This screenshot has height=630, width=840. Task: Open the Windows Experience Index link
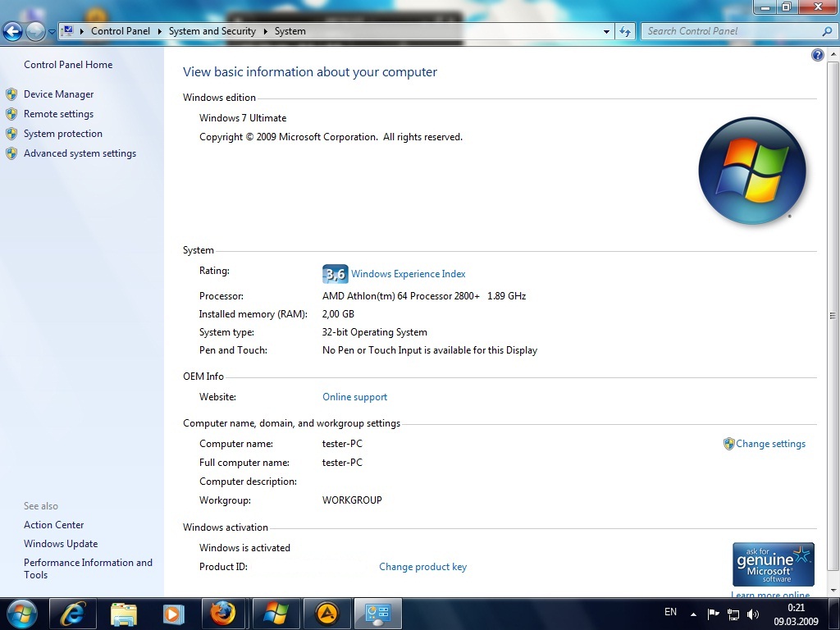(409, 274)
